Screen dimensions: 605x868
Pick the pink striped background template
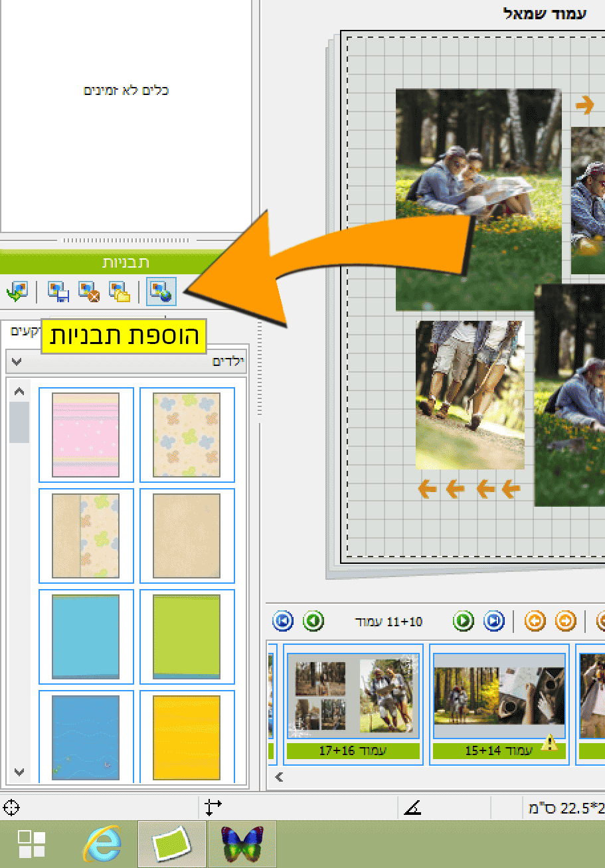pyautogui.click(x=86, y=434)
